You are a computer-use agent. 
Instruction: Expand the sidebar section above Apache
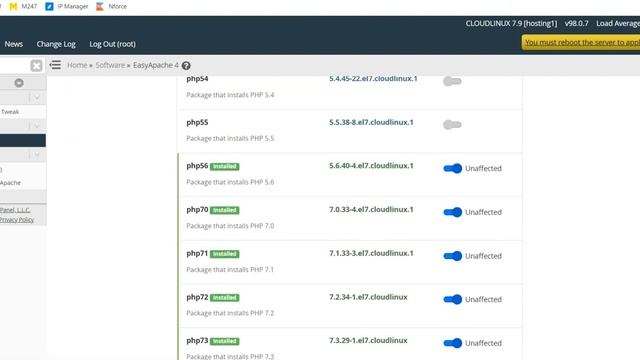point(37,155)
